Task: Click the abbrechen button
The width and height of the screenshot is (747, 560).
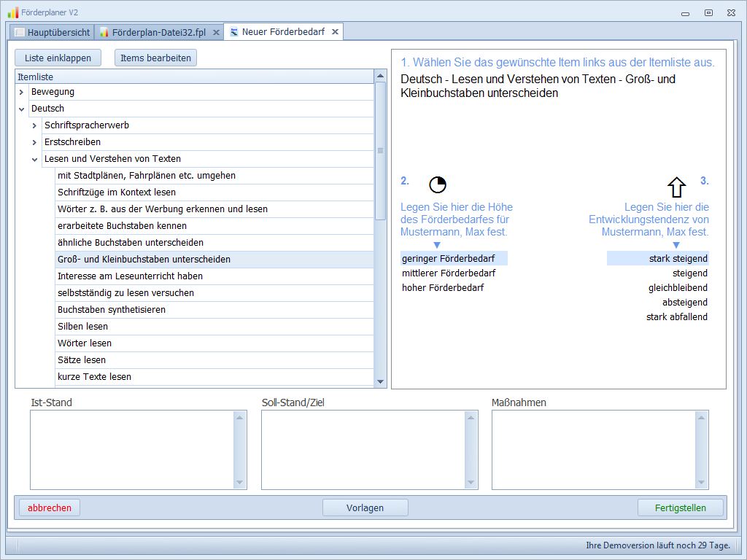Action: coord(50,507)
